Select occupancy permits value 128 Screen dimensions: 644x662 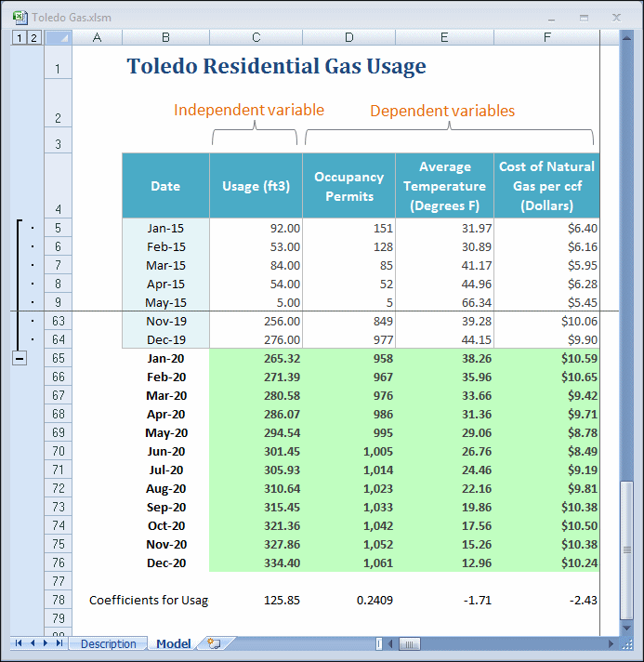pos(349,246)
